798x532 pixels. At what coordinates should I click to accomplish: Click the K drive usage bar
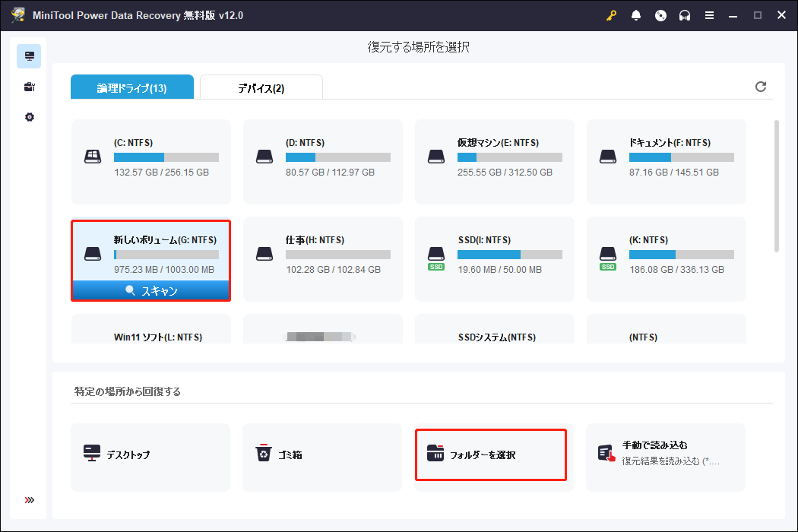click(x=682, y=255)
